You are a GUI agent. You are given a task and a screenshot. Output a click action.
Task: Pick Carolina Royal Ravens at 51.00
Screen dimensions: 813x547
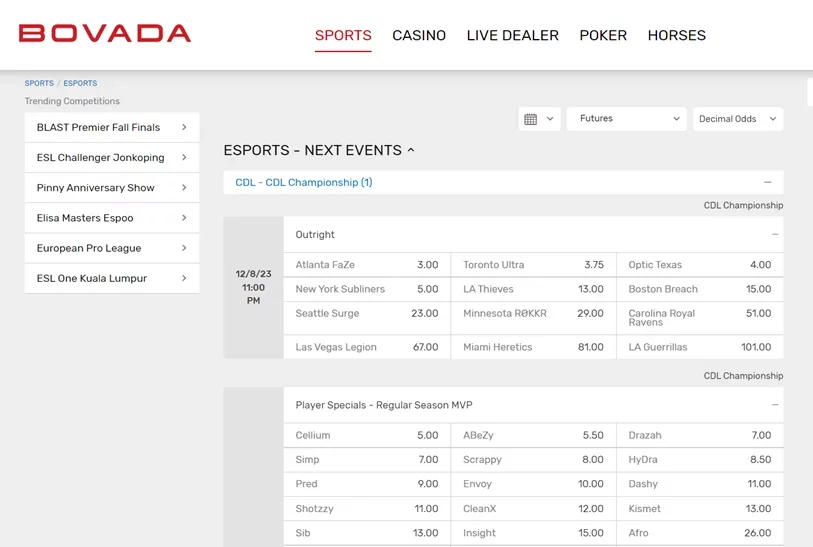coord(700,318)
